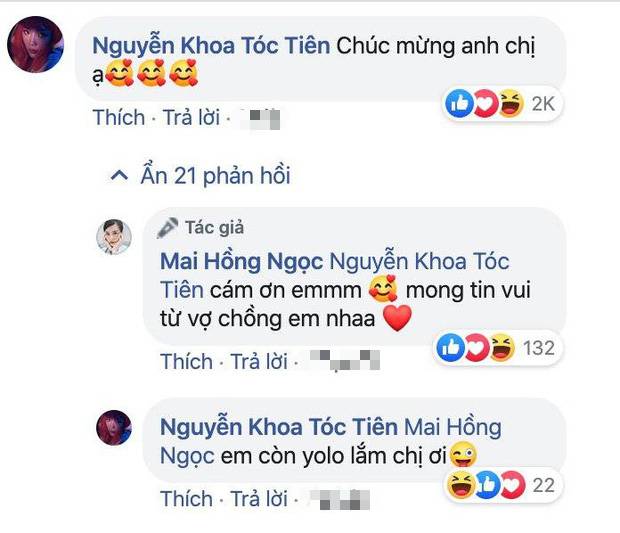Click the like reaction icon beside 2K
Image resolution: width=620 pixels, height=533 pixels.
click(459, 104)
